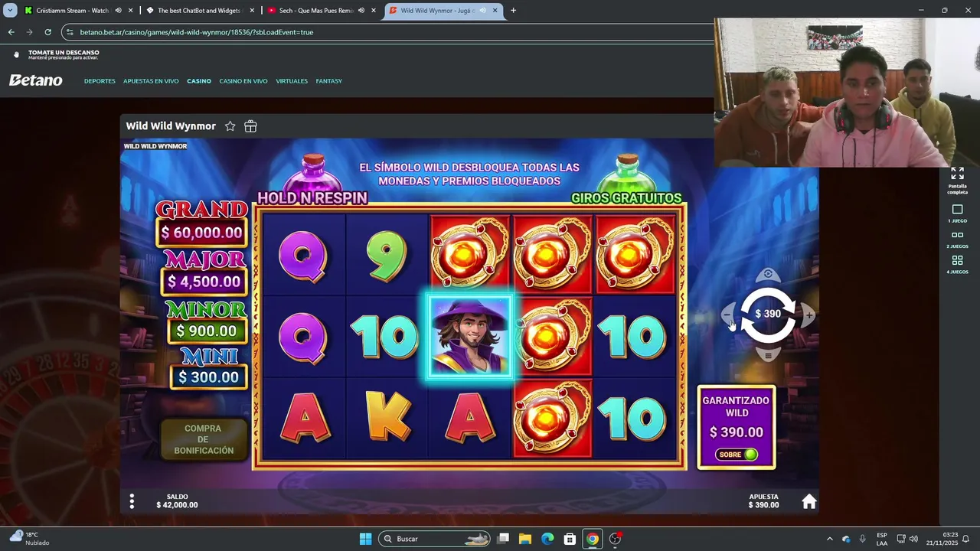This screenshot has width=980, height=551.
Task: Click the MAJOR $4,500.00 jackpot panel
Action: point(204,272)
